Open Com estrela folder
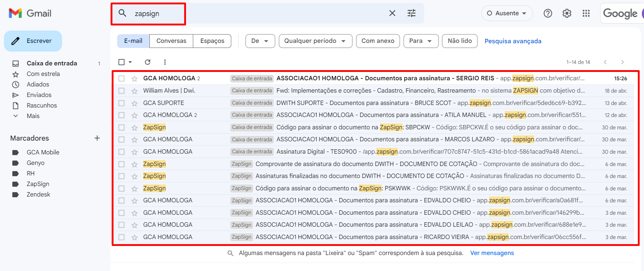 tap(43, 74)
